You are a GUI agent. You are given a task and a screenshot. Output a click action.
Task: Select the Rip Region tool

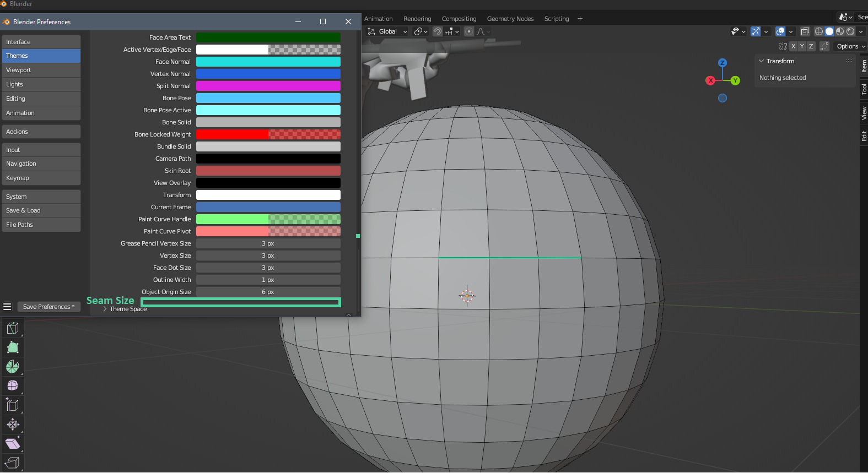pyautogui.click(x=13, y=463)
